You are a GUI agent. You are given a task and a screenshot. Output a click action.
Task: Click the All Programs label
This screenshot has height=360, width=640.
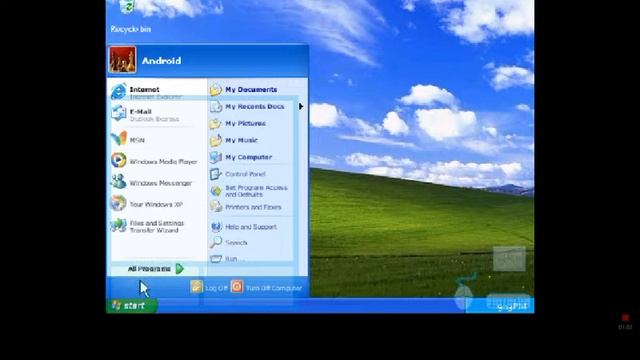149,269
